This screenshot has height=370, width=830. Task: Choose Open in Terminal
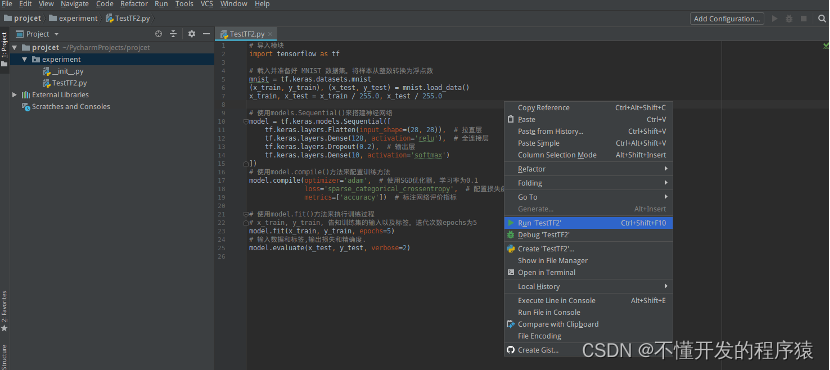click(589, 272)
